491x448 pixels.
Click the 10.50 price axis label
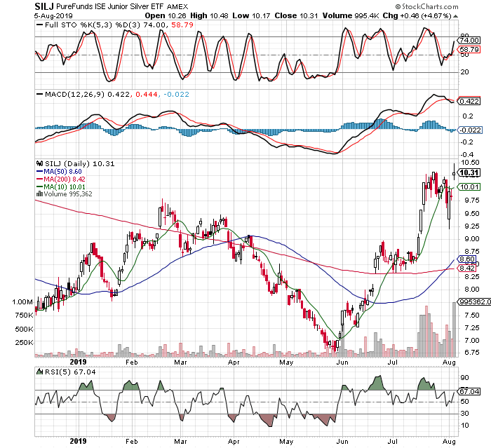click(470, 162)
